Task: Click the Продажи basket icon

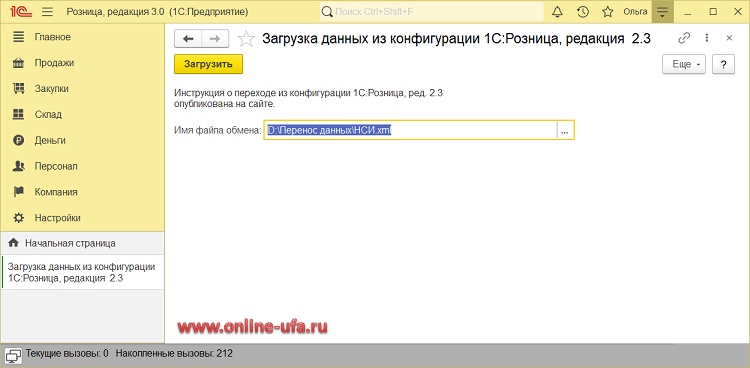Action: coord(19,63)
